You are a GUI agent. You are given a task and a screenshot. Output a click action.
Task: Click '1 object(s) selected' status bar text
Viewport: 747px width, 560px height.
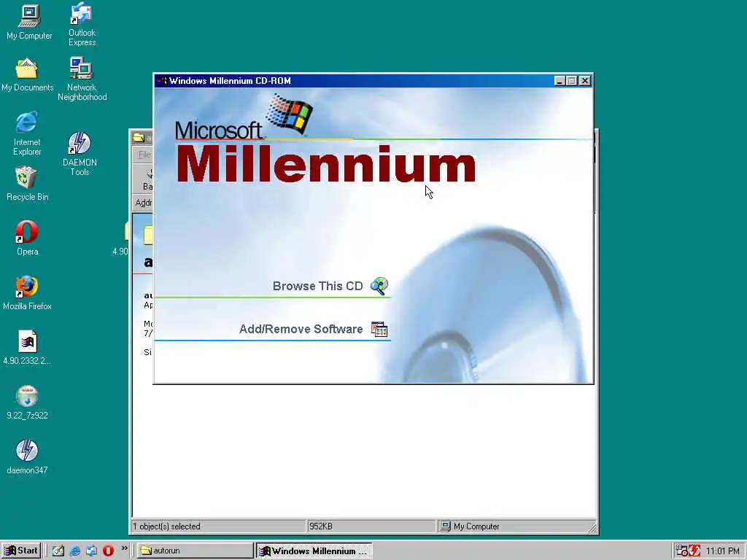click(166, 526)
